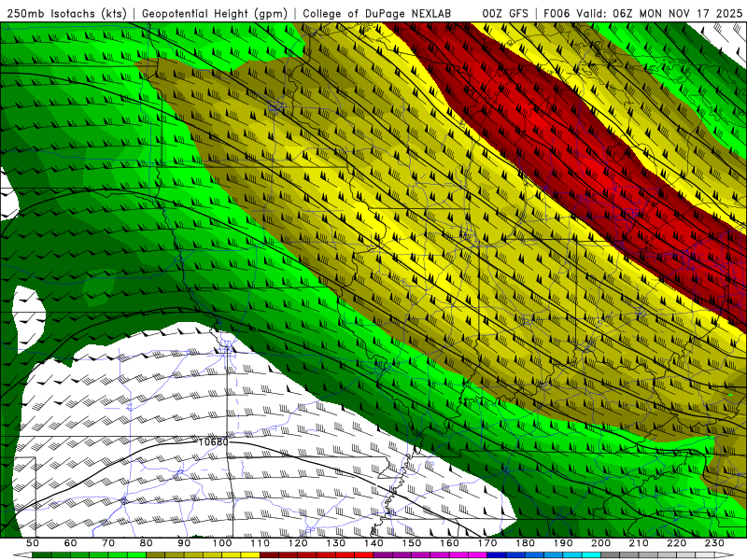Click the "Geopotential Height (gpm)" title text
This screenshot has width=747, height=560.
[215, 13]
